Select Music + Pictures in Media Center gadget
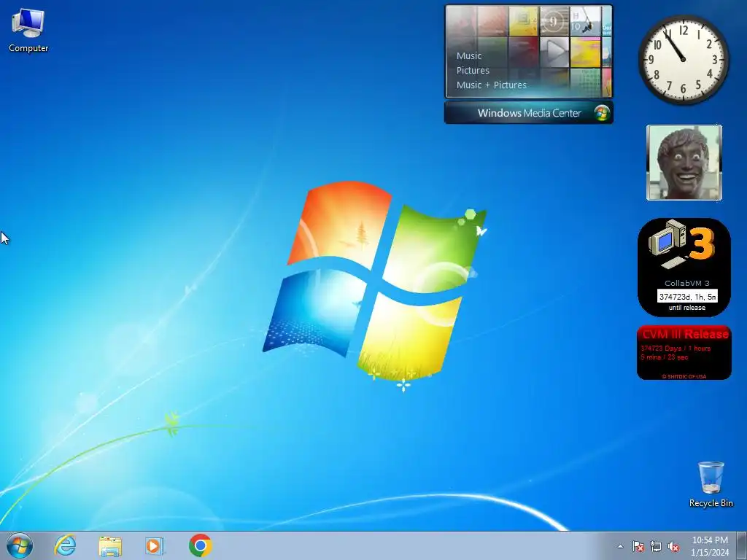 tap(491, 85)
